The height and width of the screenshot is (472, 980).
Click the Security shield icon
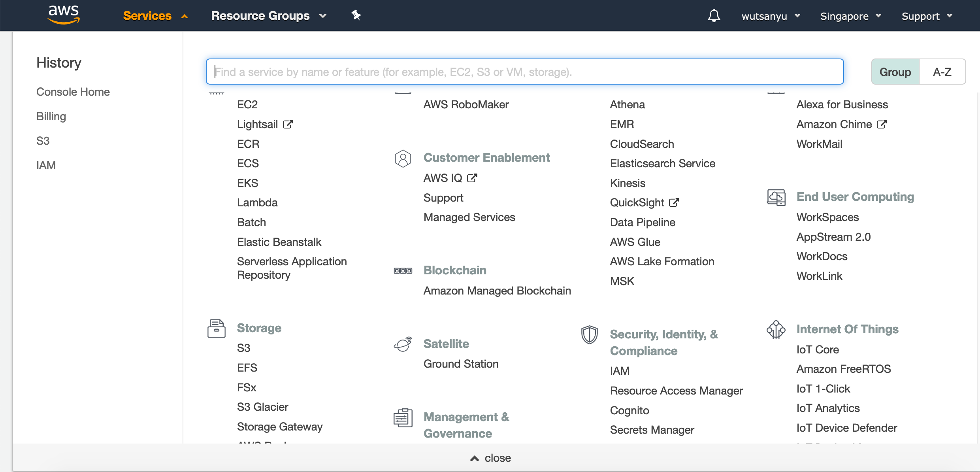pyautogui.click(x=589, y=335)
